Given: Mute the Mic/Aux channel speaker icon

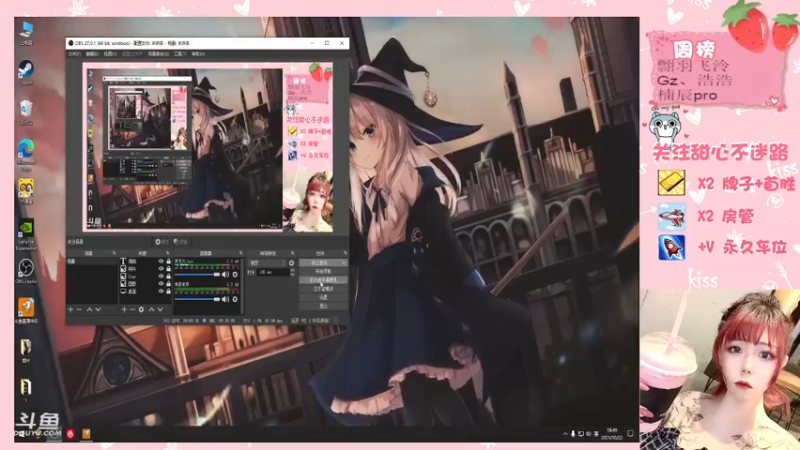Looking at the screenshot, I should click(225, 274).
